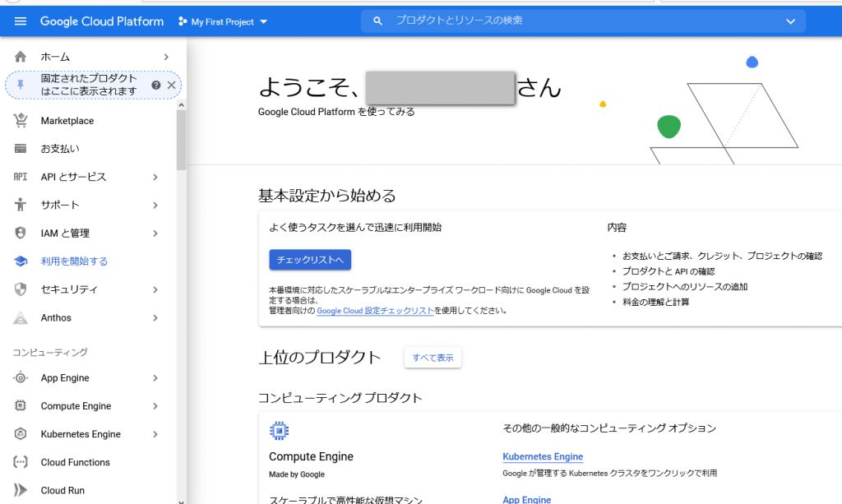Click the セキュリティ shield icon
The image size is (842, 504).
[21, 289]
